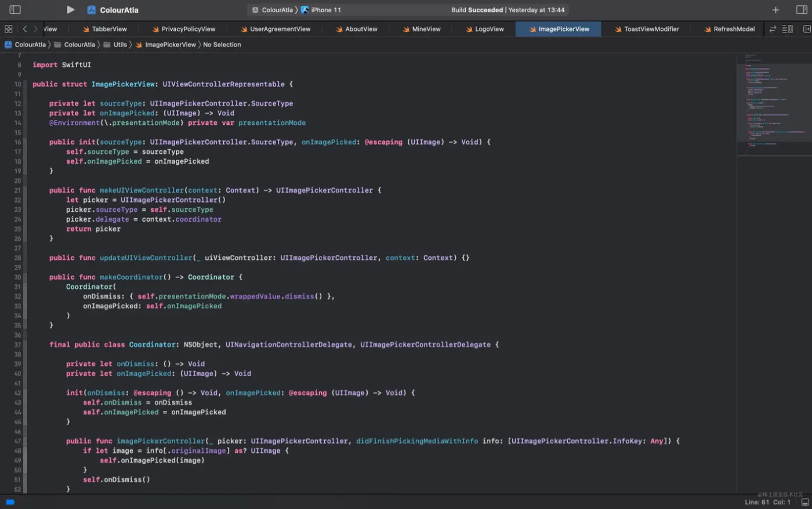
Task: Open Build Succeeded activity status
Action: 507,10
